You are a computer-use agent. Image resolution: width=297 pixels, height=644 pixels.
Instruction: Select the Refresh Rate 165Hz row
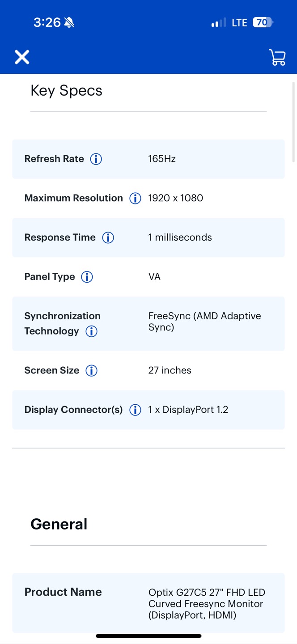pyautogui.click(x=148, y=159)
